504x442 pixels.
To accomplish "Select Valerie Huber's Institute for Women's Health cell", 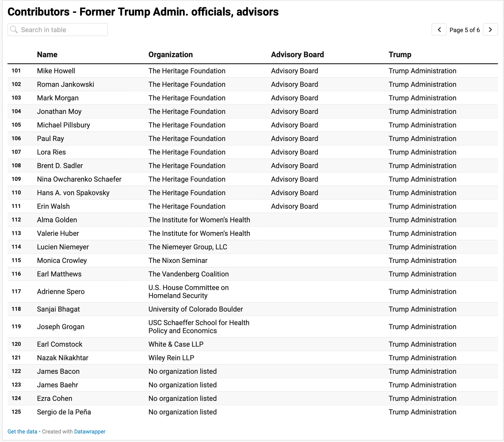I will 199,233.
